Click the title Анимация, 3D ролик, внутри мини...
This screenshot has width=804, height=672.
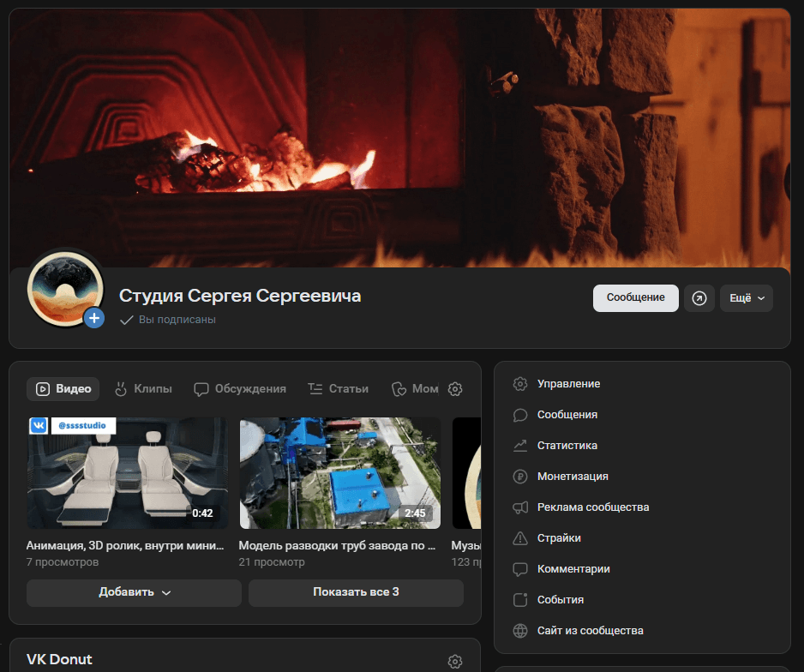125,546
